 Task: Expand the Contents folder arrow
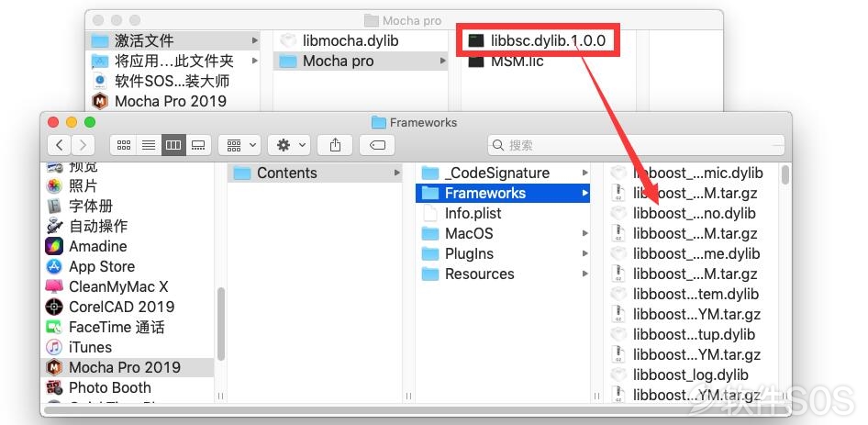[x=397, y=173]
